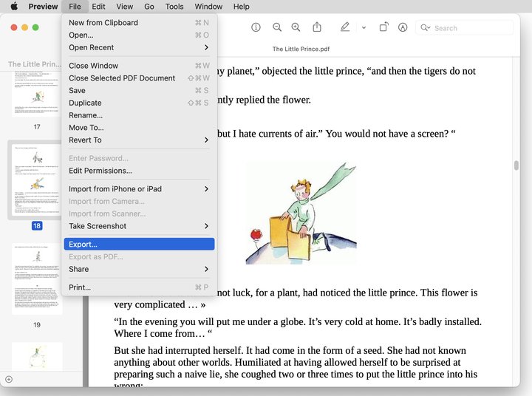The width and height of the screenshot is (532, 396).
Task: Click the add page plus icon
Action: point(9,379)
